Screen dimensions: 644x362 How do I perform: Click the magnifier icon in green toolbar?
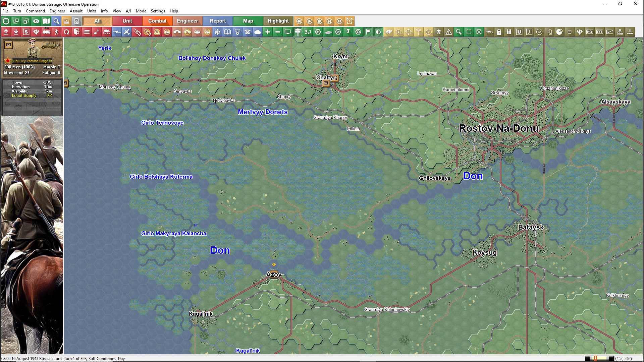coord(459,32)
